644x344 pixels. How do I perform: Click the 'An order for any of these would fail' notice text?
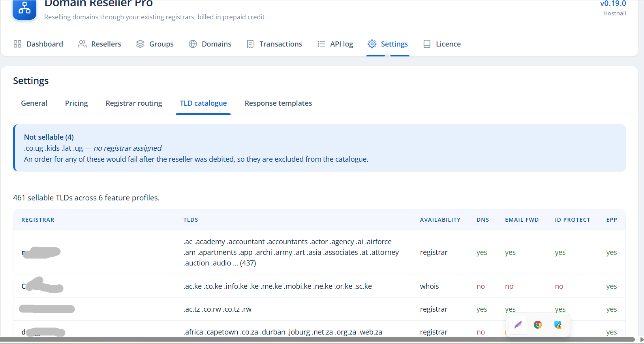tap(196, 159)
